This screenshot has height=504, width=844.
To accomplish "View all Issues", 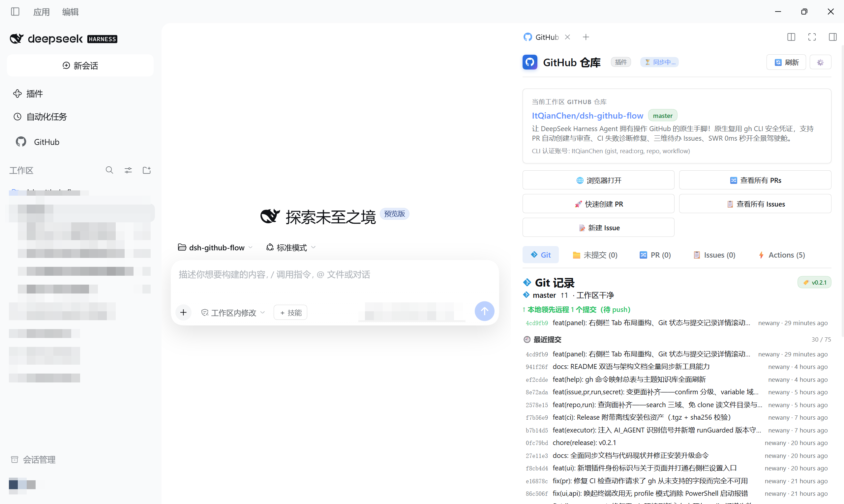I will (x=755, y=204).
